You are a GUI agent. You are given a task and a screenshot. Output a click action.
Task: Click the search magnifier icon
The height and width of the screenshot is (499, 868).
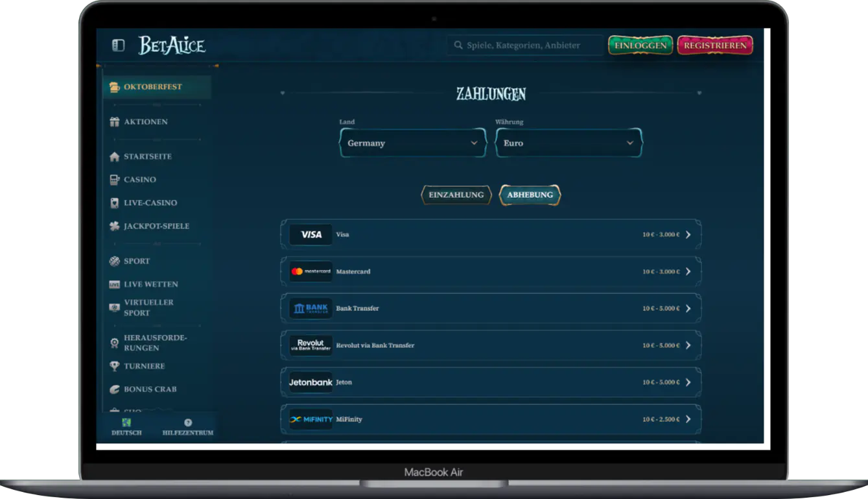pos(458,45)
